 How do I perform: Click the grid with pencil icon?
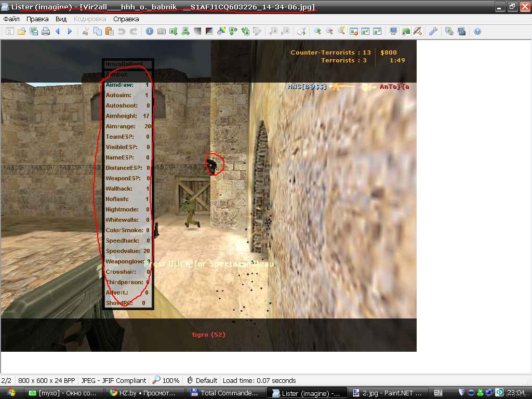(x=257, y=32)
